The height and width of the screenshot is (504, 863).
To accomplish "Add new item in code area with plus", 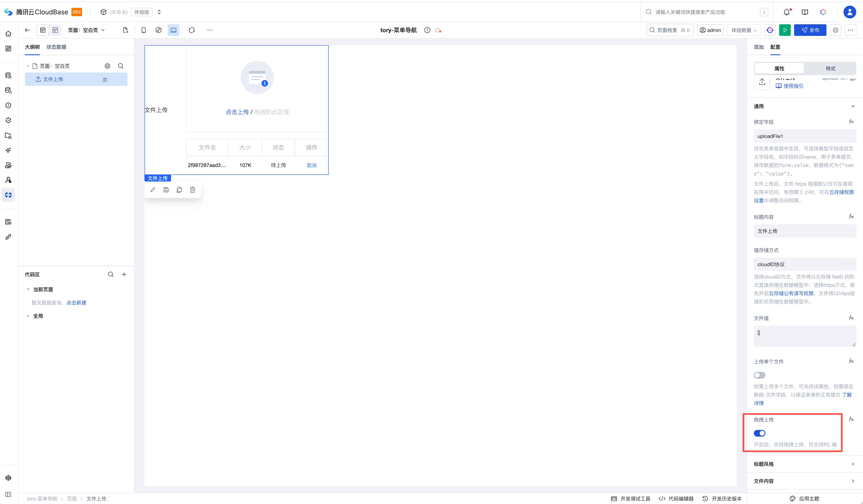I will [124, 274].
